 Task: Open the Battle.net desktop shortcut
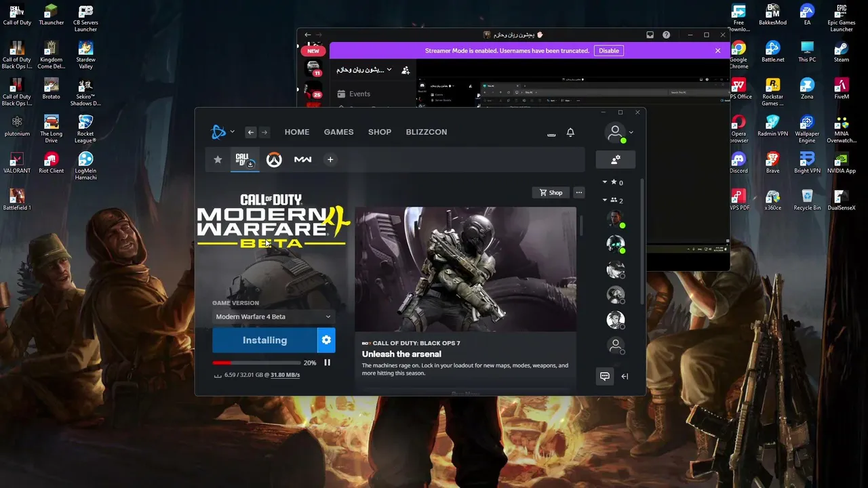(x=773, y=53)
